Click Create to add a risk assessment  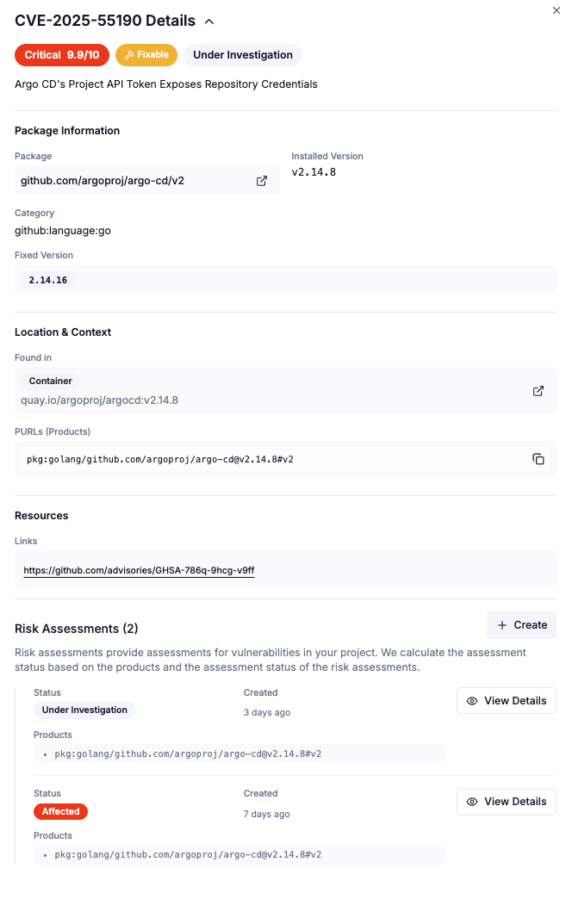tap(521, 624)
